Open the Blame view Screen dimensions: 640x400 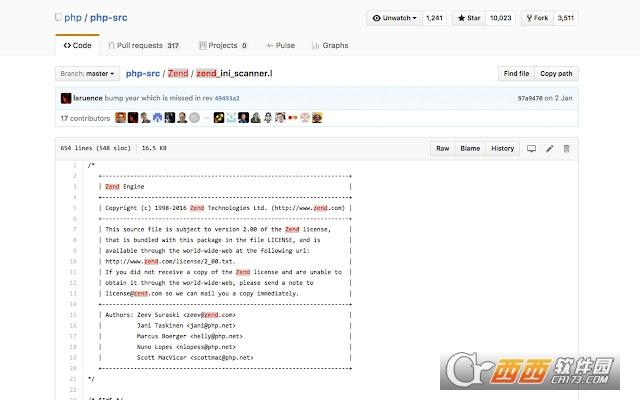470,149
